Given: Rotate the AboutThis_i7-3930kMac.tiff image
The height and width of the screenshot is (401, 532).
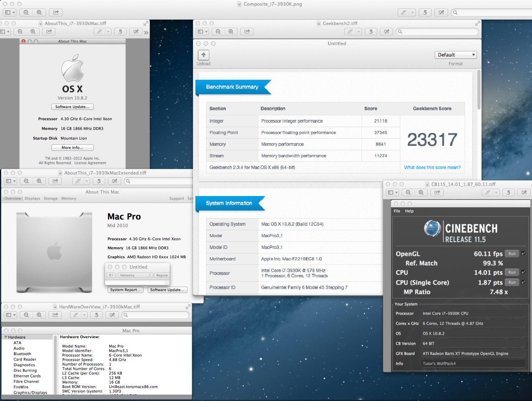Looking at the screenshot, I should point(120,31).
